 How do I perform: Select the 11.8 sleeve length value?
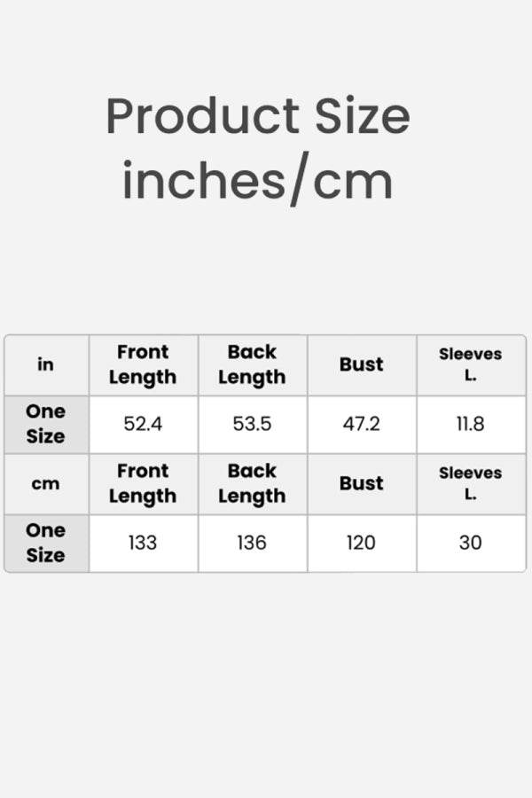click(x=470, y=424)
